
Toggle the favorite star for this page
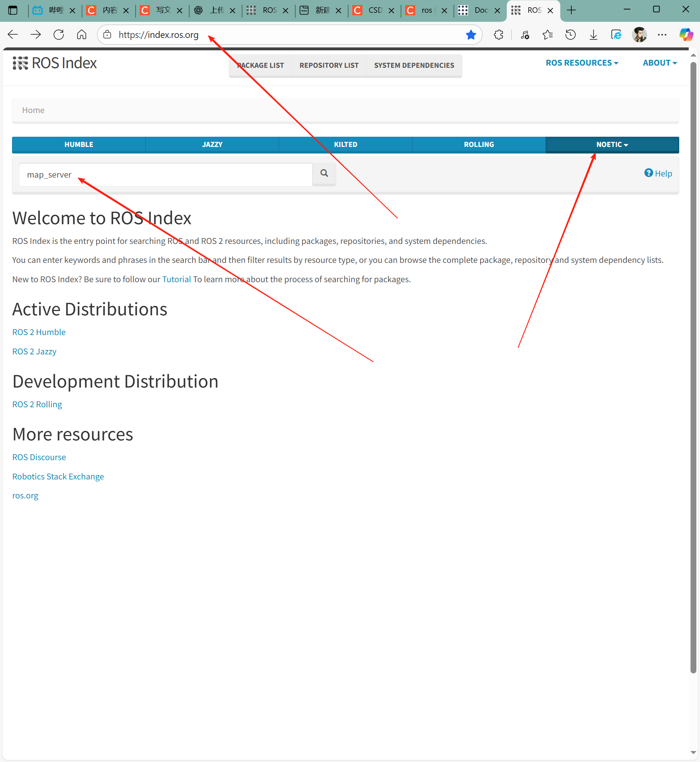click(x=471, y=35)
